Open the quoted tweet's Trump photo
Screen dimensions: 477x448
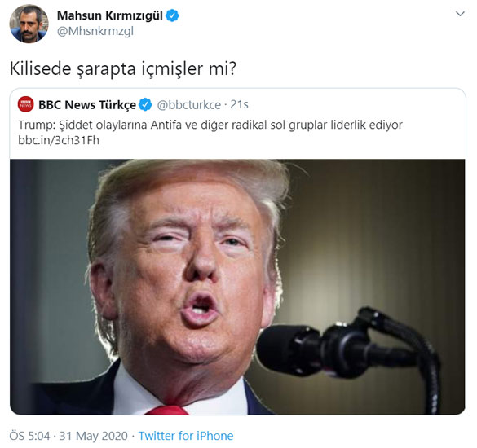[237, 287]
